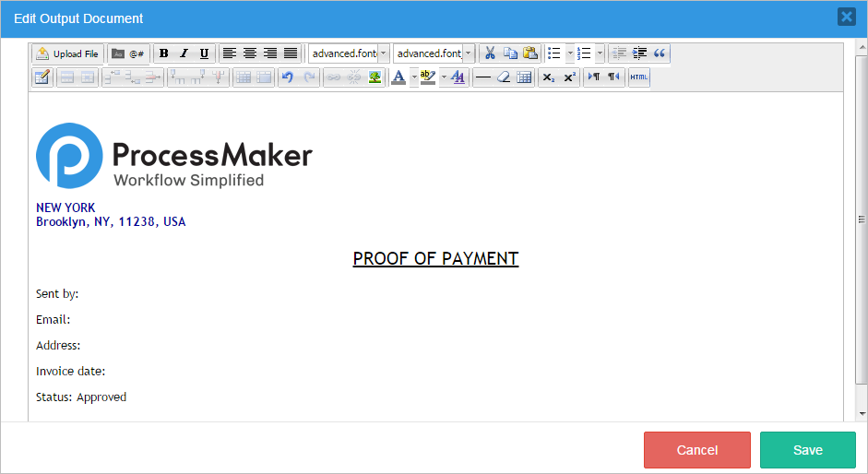This screenshot has height=474, width=868.
Task: Choose text color with the A icon
Action: pyautogui.click(x=398, y=77)
